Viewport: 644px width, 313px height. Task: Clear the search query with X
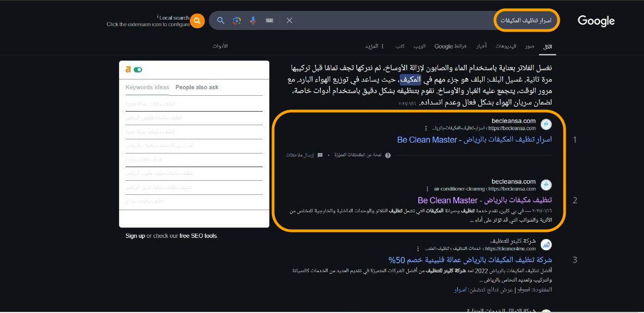pyautogui.click(x=289, y=21)
